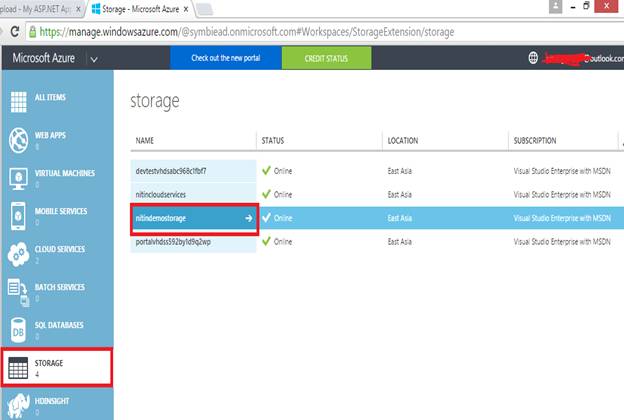Click the Windows logo favicon on Storage tab
Image resolution: width=624 pixels, height=420 pixels.
(x=96, y=9)
